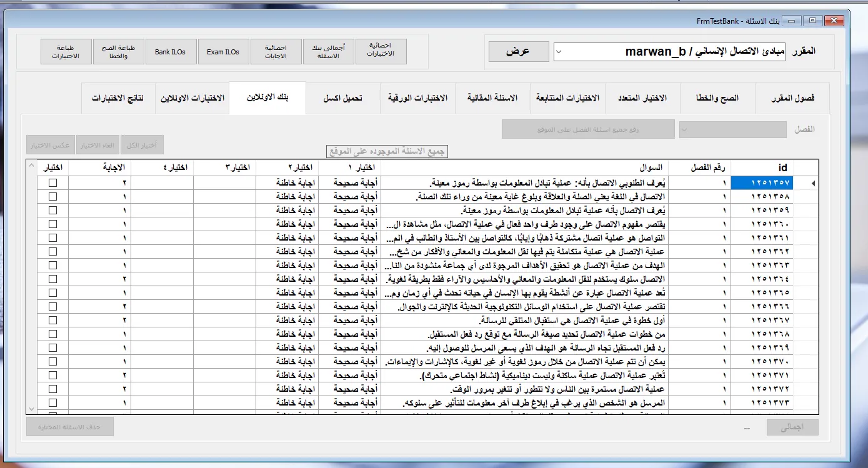Open the نتائج الاختبارات tab

coord(118,98)
